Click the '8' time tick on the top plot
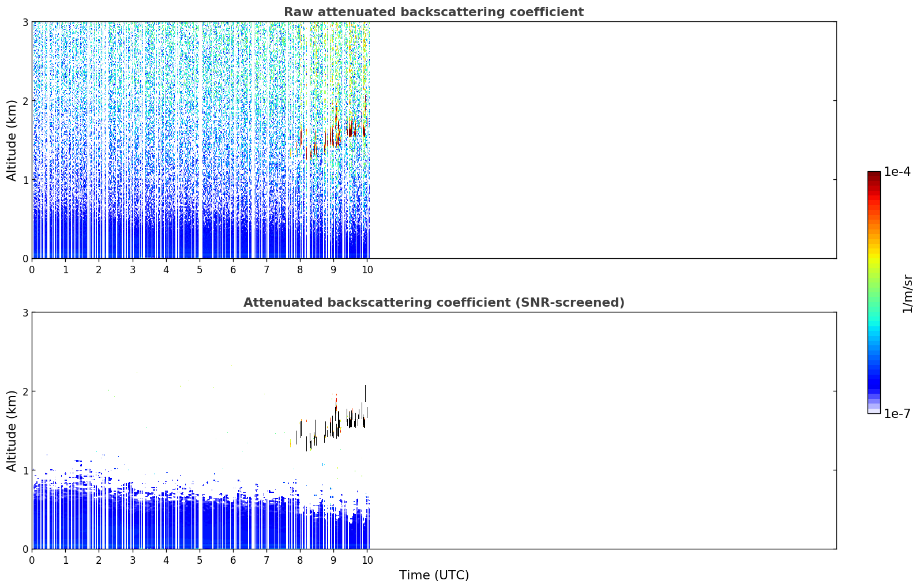The width and height of the screenshot is (920, 588). 300,270
